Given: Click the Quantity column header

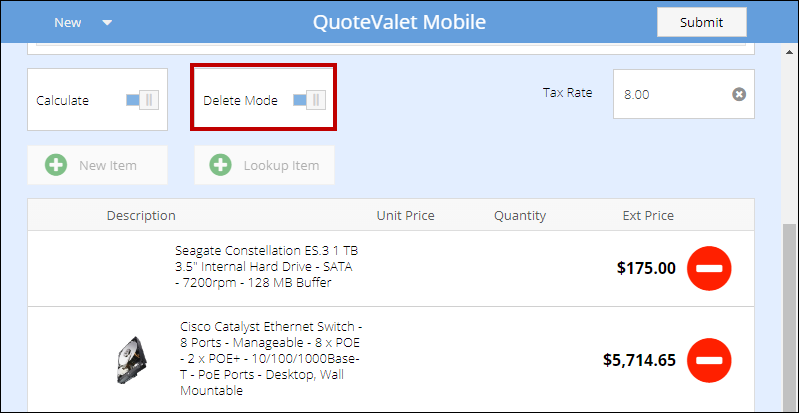Looking at the screenshot, I should click(x=520, y=215).
